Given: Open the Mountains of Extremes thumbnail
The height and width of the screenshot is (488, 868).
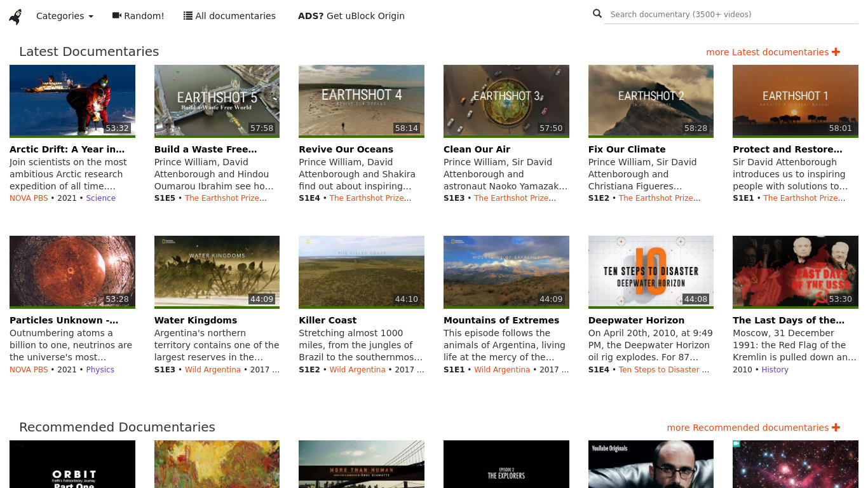Looking at the screenshot, I should point(506,271).
